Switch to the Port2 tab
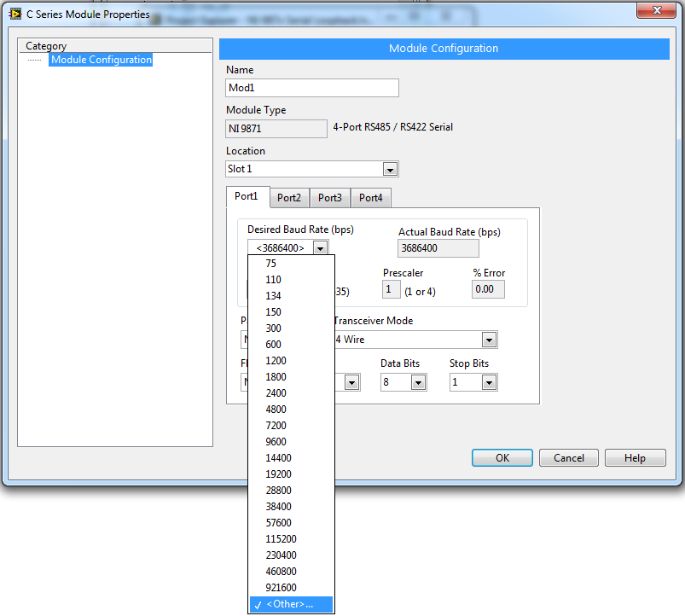The width and height of the screenshot is (685, 616). [x=289, y=198]
